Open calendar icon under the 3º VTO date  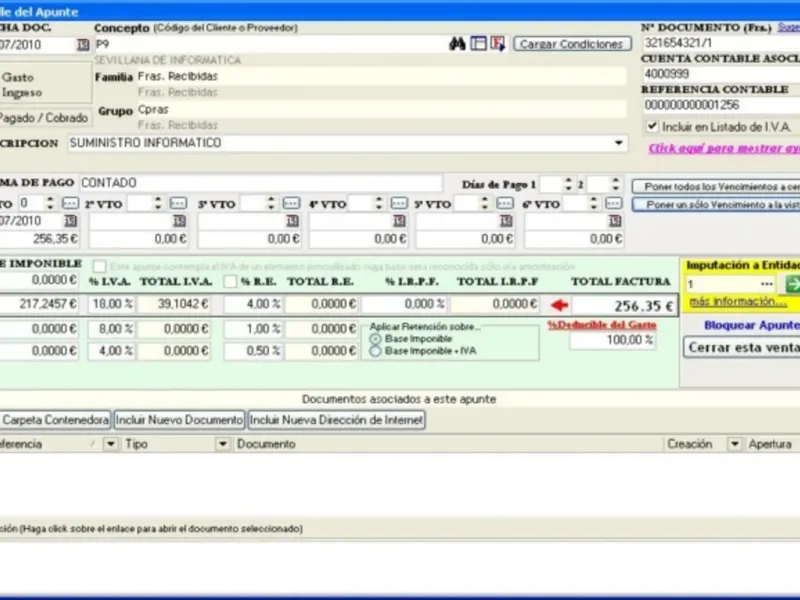point(290,221)
